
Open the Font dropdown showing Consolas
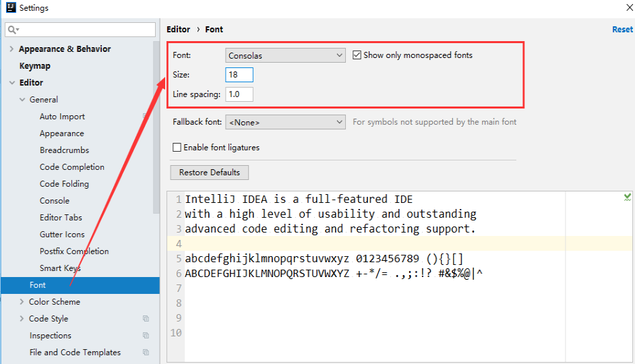(285, 55)
